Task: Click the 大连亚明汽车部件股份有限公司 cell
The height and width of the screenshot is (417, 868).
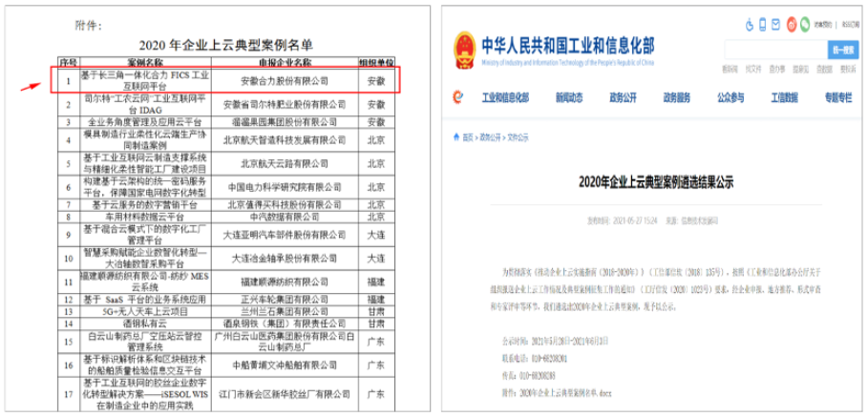Action: click(285, 235)
